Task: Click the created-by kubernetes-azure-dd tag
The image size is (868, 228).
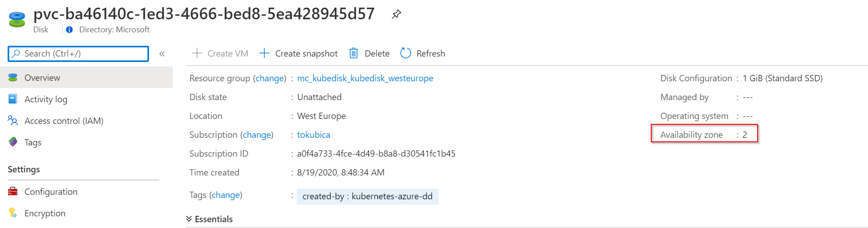Action: click(x=367, y=197)
